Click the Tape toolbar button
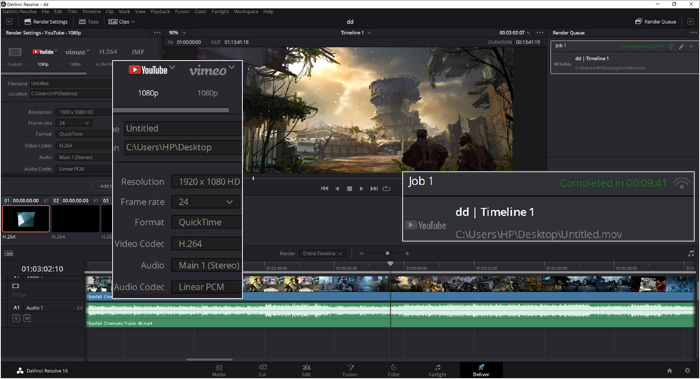Image resolution: width=700 pixels, height=379 pixels. (x=88, y=21)
